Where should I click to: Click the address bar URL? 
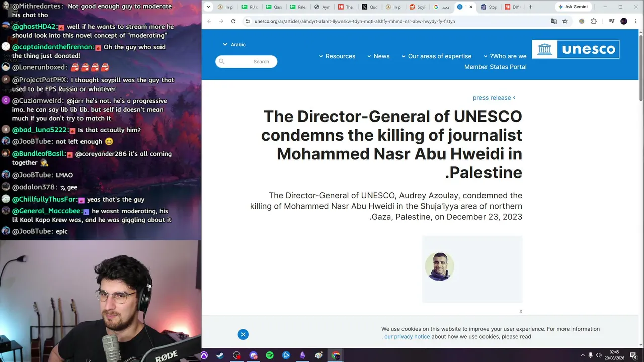pyautogui.click(x=355, y=21)
